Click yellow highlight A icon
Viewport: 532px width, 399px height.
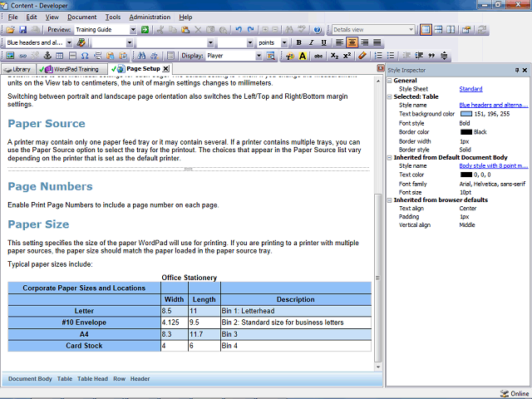tap(303, 56)
